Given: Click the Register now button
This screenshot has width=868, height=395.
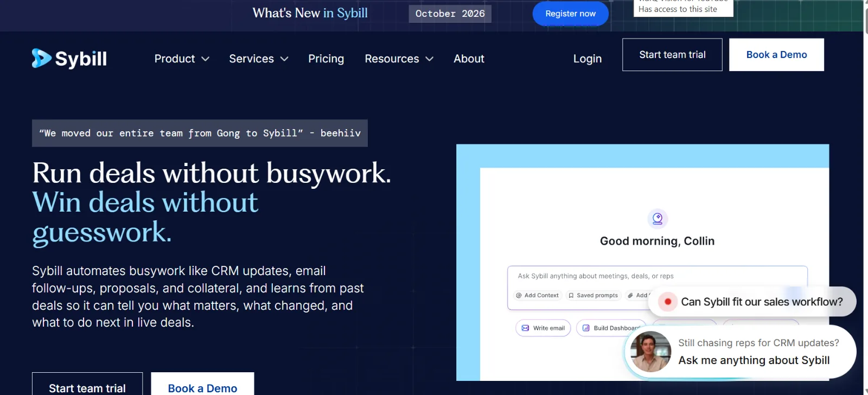Looking at the screenshot, I should pos(570,14).
